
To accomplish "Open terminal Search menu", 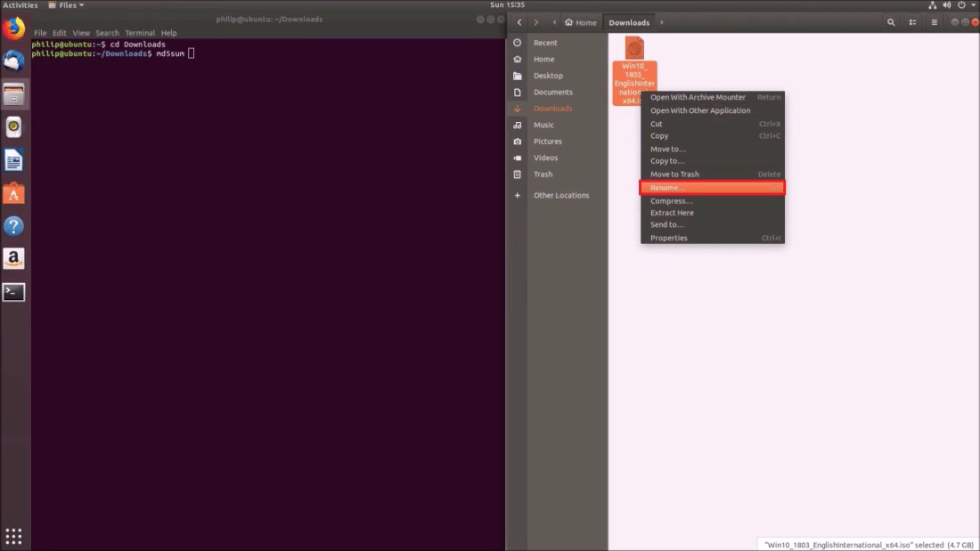I will coord(108,33).
